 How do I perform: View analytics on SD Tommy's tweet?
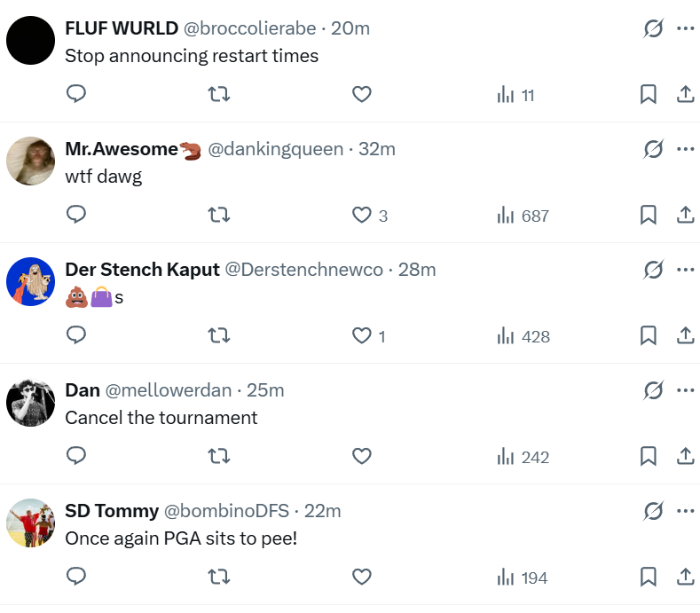[x=523, y=578]
